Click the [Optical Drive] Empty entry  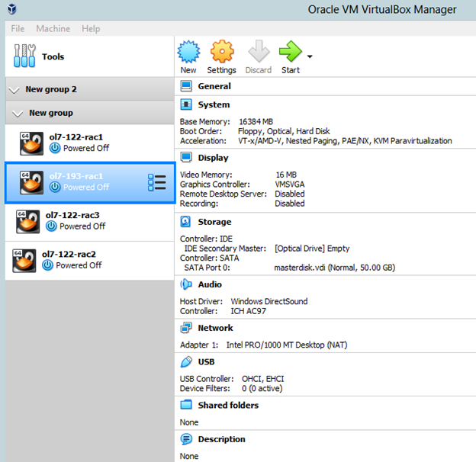312,249
